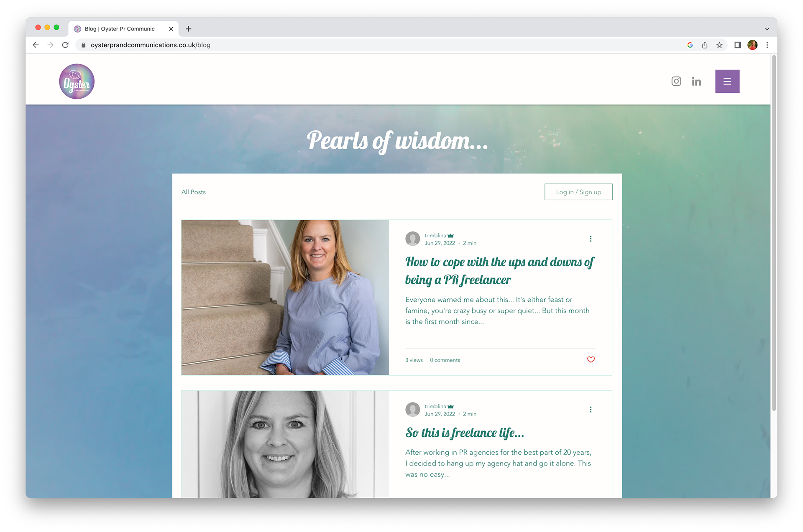Open the Instagram profile icon
The width and height of the screenshot is (803, 532).
tap(676, 81)
